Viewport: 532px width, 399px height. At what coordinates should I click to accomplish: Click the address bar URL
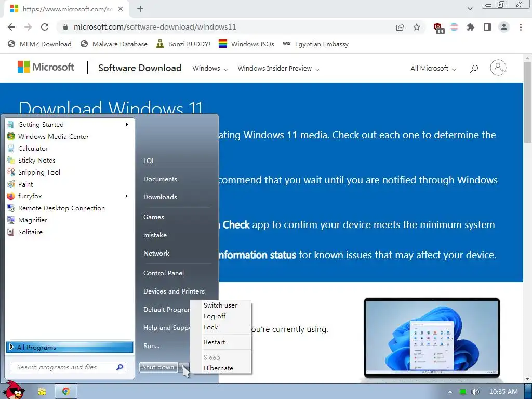click(x=155, y=27)
